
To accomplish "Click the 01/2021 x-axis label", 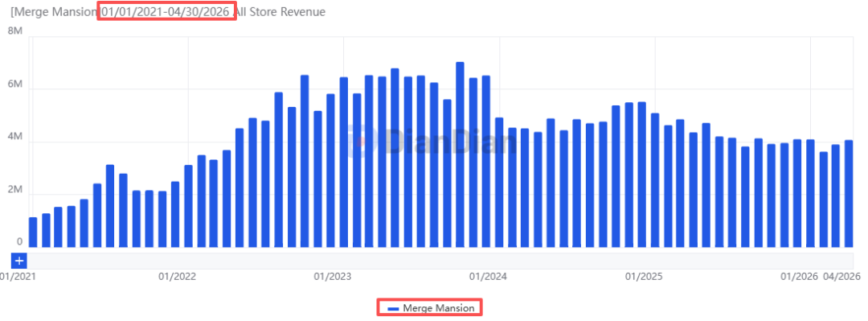I will tap(17, 276).
